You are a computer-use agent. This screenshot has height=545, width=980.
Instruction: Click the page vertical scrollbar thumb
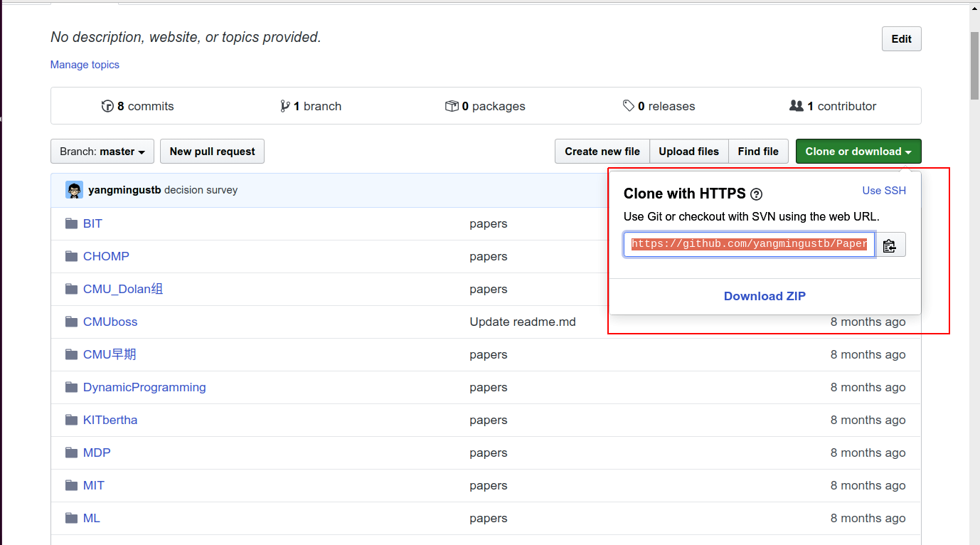coord(974,65)
